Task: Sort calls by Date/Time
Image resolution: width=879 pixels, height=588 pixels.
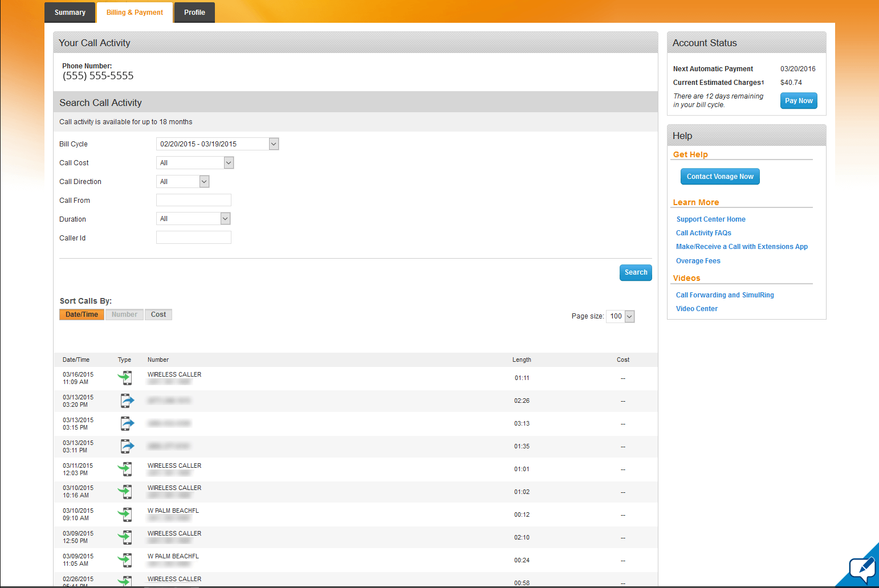Action: click(x=82, y=315)
